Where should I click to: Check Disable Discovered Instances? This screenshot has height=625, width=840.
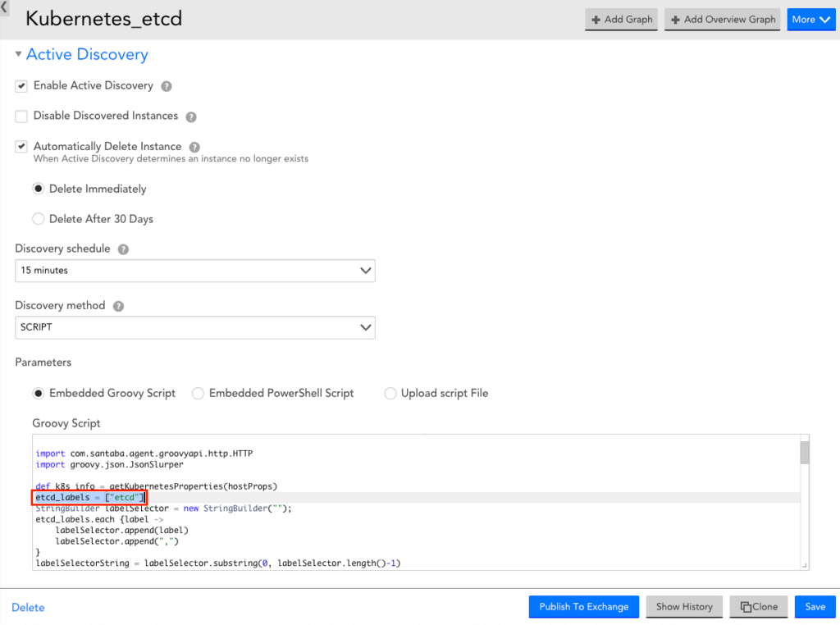coord(21,116)
